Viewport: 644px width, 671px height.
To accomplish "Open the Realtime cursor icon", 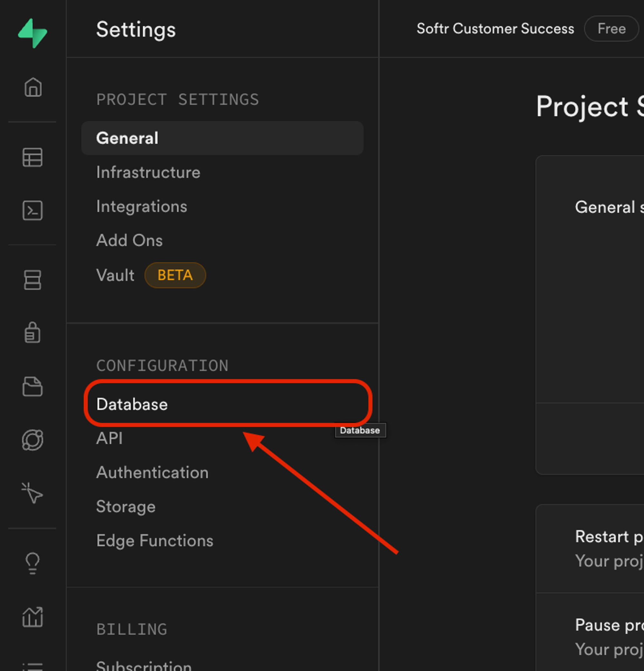I will tap(32, 493).
